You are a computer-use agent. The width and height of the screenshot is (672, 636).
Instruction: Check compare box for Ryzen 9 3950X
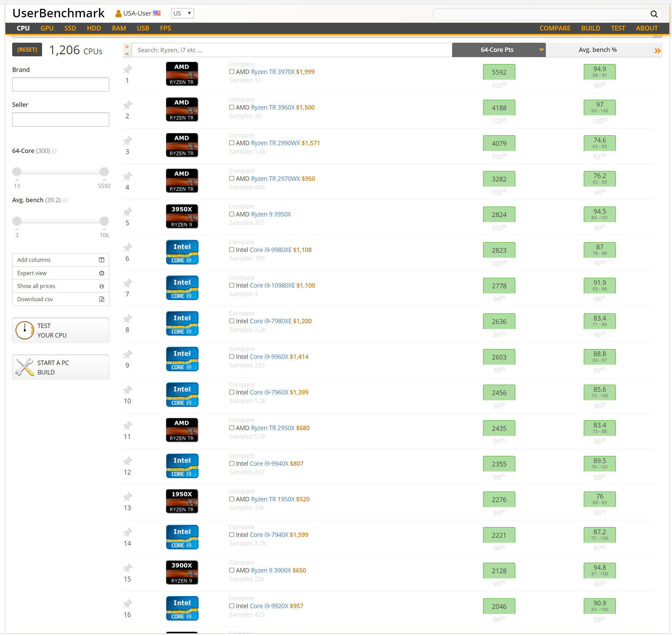(x=232, y=214)
